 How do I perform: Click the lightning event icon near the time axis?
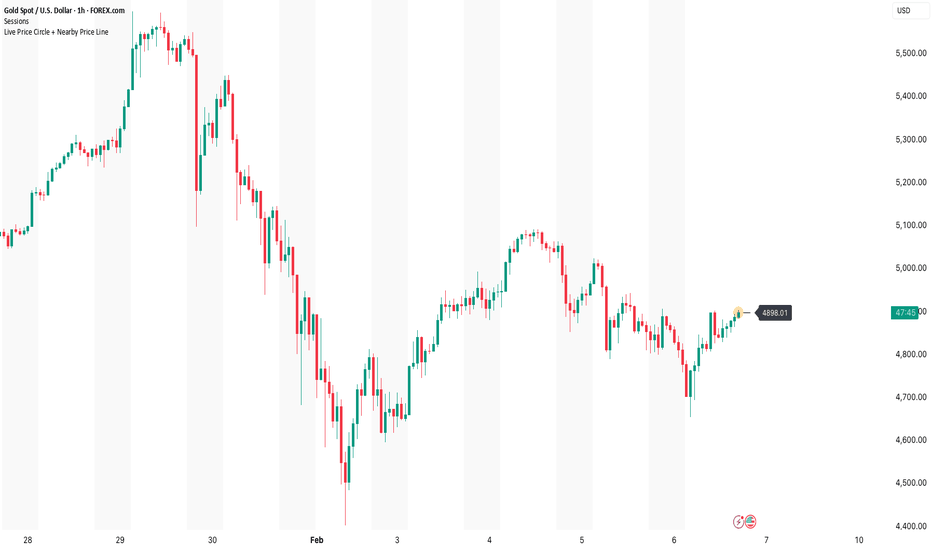click(739, 521)
